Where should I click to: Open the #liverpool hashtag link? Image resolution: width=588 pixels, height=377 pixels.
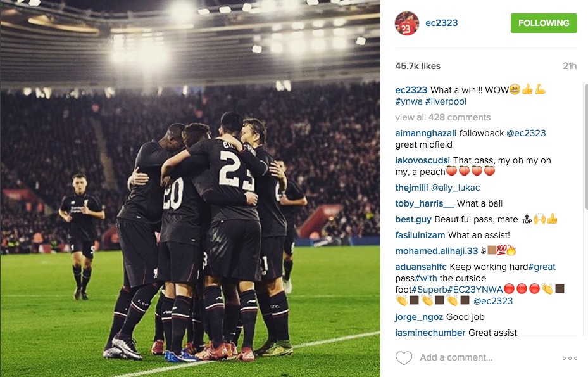pos(446,102)
